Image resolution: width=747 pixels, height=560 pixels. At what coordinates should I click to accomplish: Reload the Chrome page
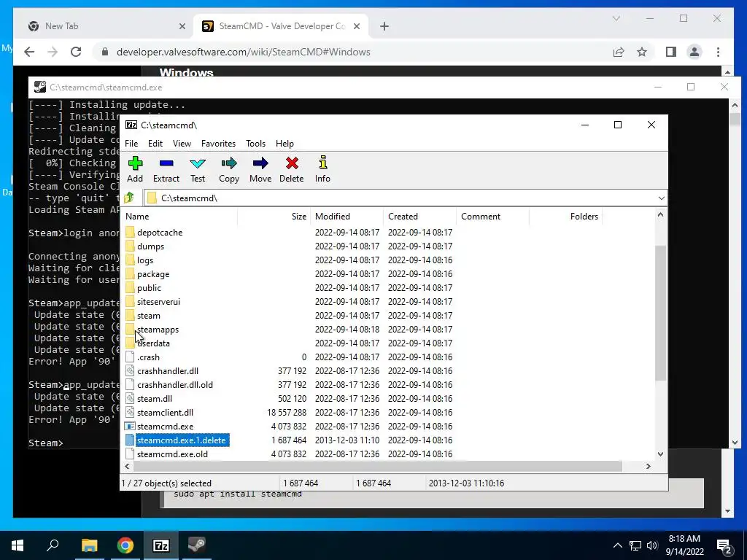(x=76, y=52)
